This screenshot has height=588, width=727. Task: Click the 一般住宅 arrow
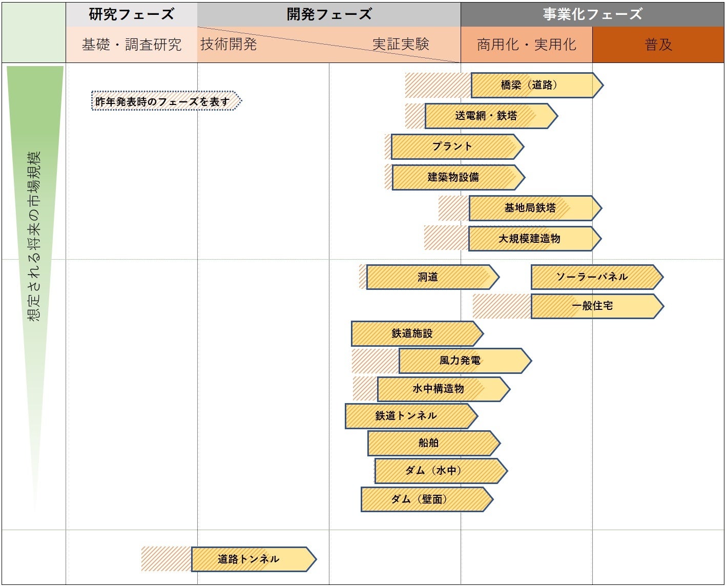[597, 306]
